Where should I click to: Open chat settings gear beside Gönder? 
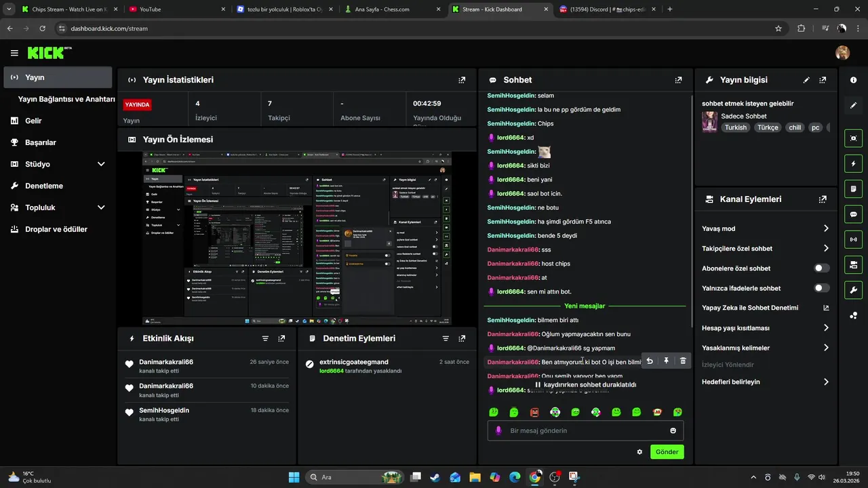[x=639, y=451]
